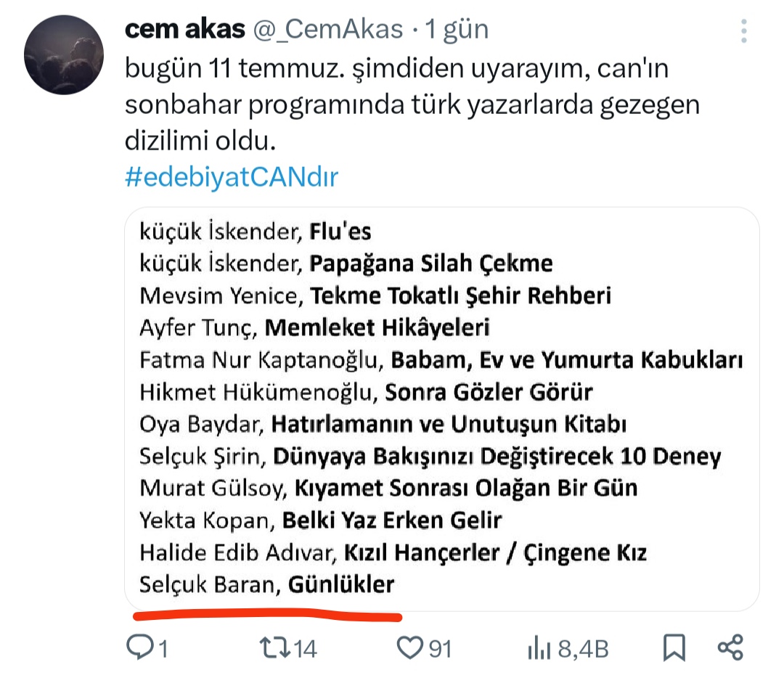The image size is (784, 678).
Task: Click the küçük İskender, Flu'es line
Action: [x=256, y=232]
